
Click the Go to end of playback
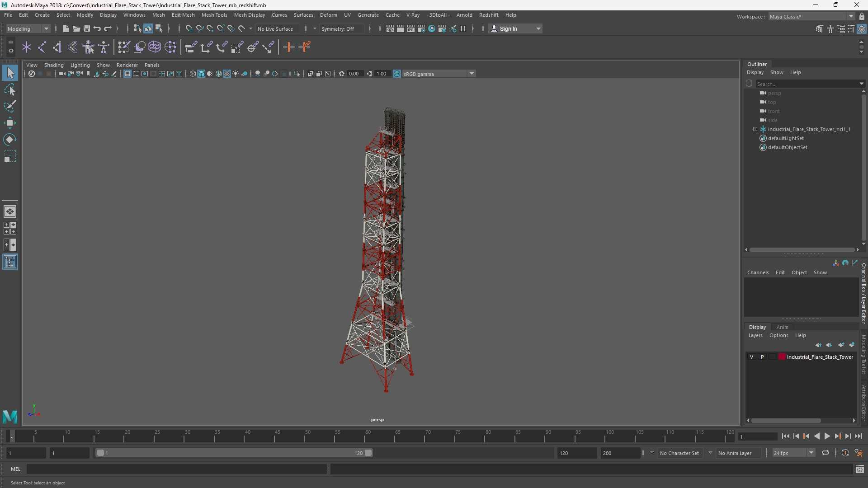859,436
